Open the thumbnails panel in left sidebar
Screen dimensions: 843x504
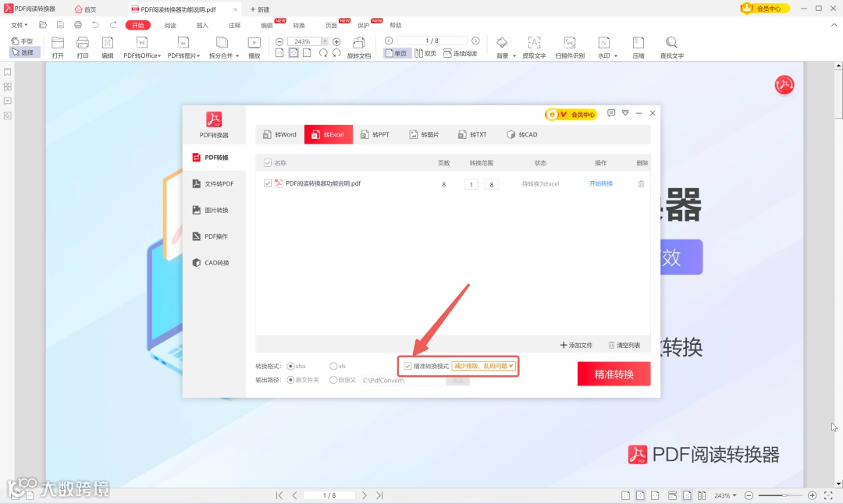click(8, 87)
